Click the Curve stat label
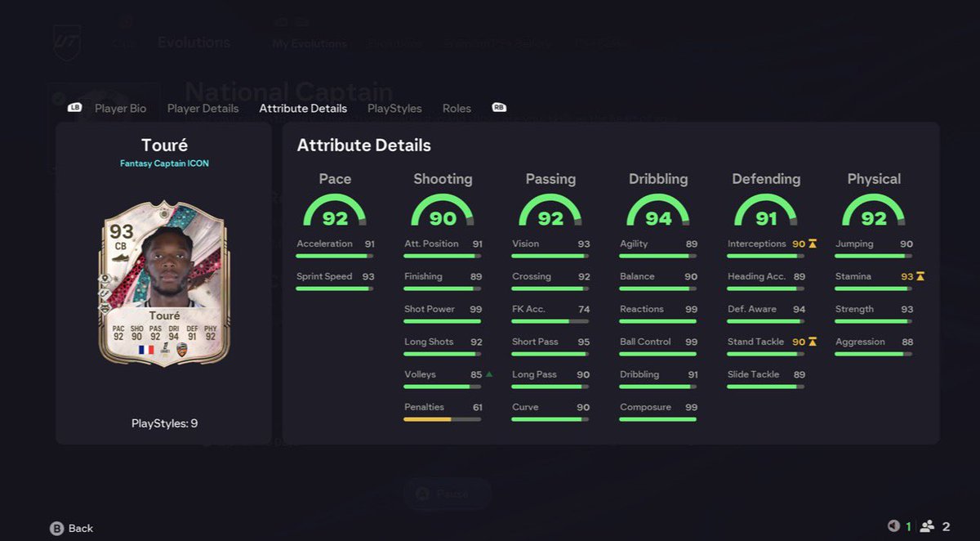Image resolution: width=980 pixels, height=541 pixels. (x=525, y=407)
